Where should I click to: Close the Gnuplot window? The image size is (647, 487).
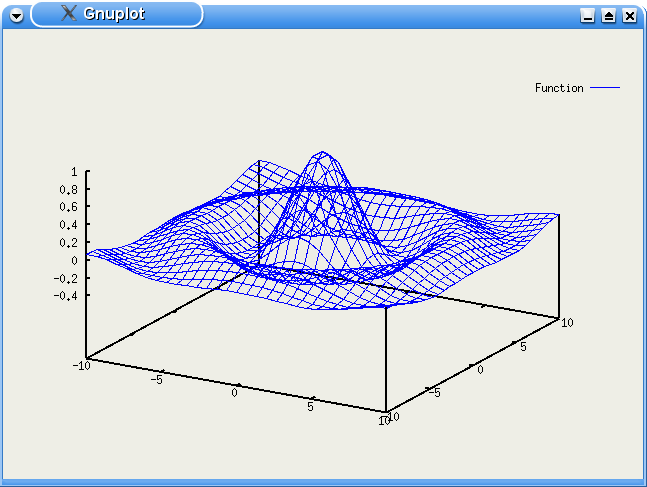(630, 16)
